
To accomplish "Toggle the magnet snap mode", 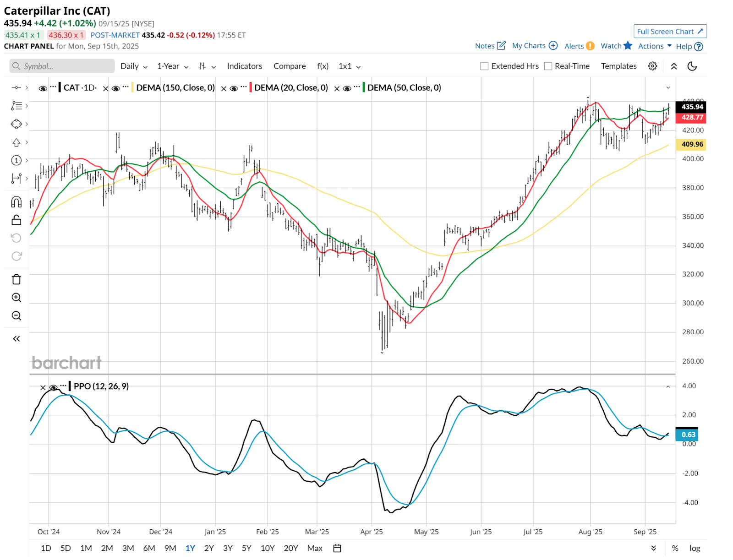I will pyautogui.click(x=16, y=202).
